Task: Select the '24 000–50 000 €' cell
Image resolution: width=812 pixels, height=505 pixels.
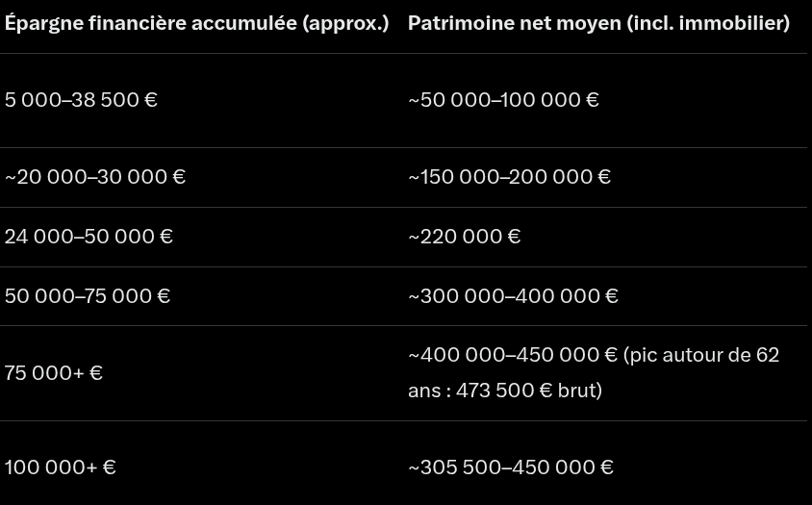Action: (x=89, y=237)
